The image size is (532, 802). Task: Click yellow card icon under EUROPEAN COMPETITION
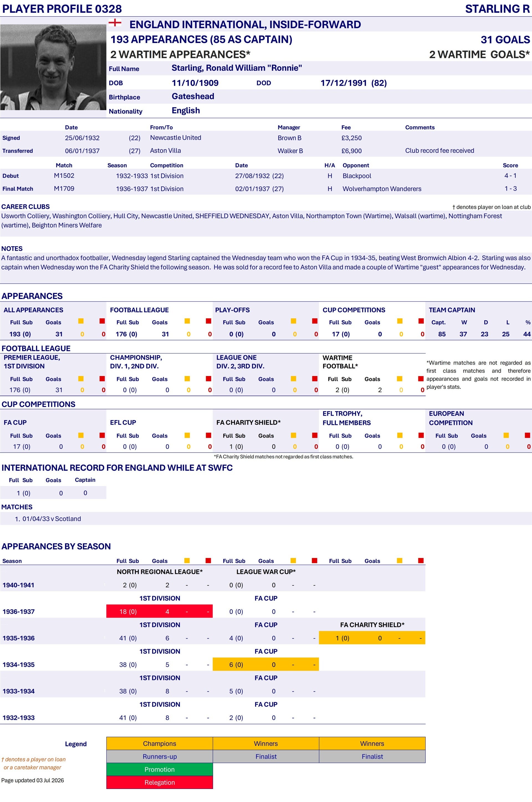pos(506,435)
